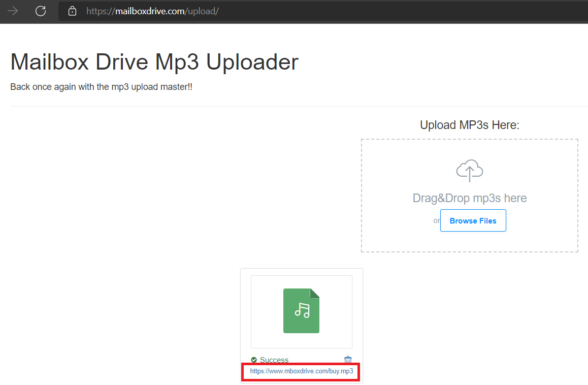Click the green Success checkmark icon
This screenshot has height=385, width=588.
254,360
